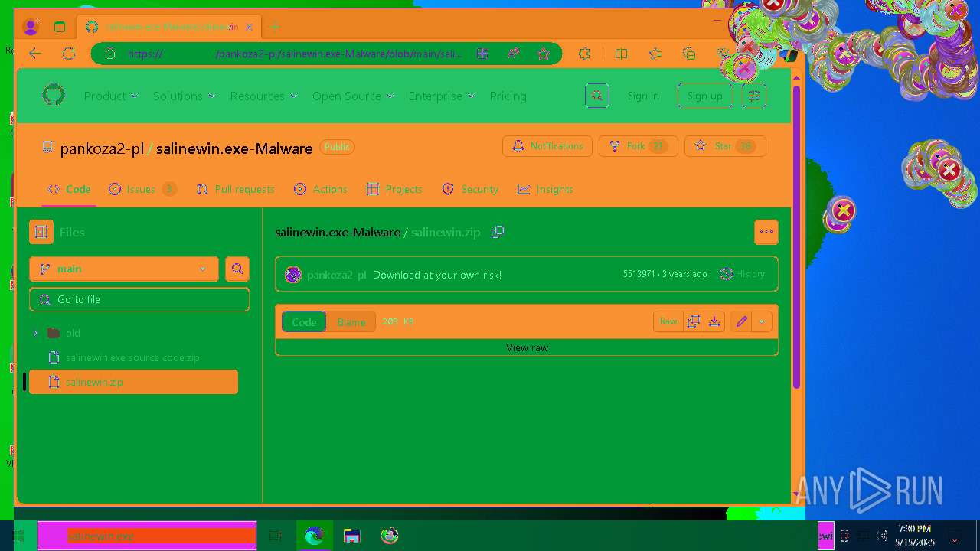Open pankoza2-pl commit author link
This screenshot has width=980, height=551.
(337, 275)
